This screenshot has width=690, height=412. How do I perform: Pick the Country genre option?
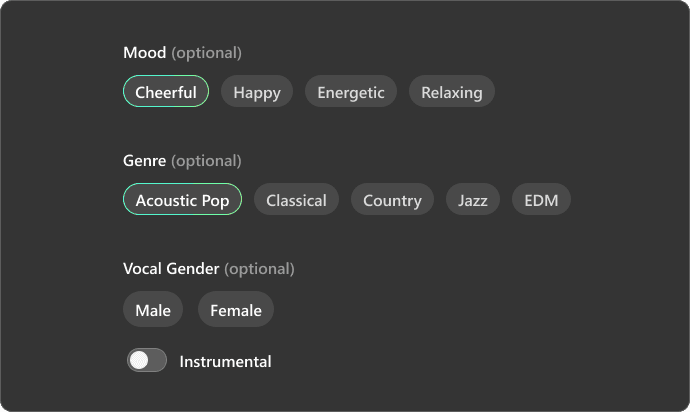point(392,199)
